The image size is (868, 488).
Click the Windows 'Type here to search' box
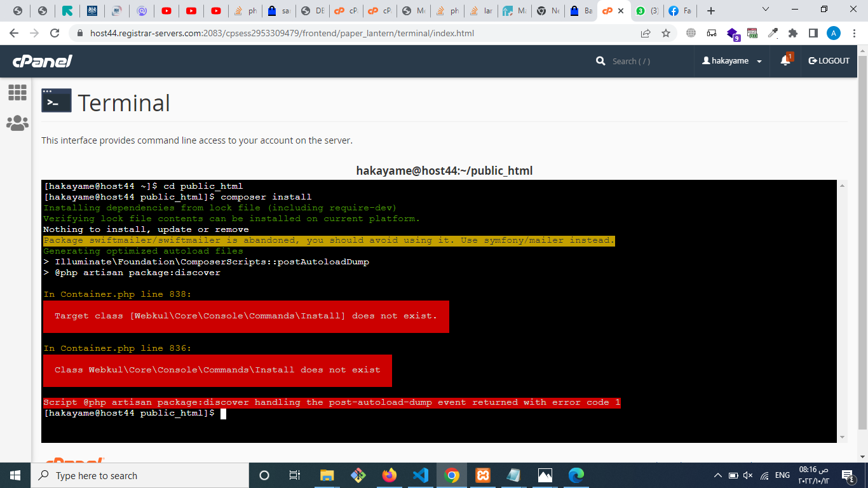coord(139,475)
